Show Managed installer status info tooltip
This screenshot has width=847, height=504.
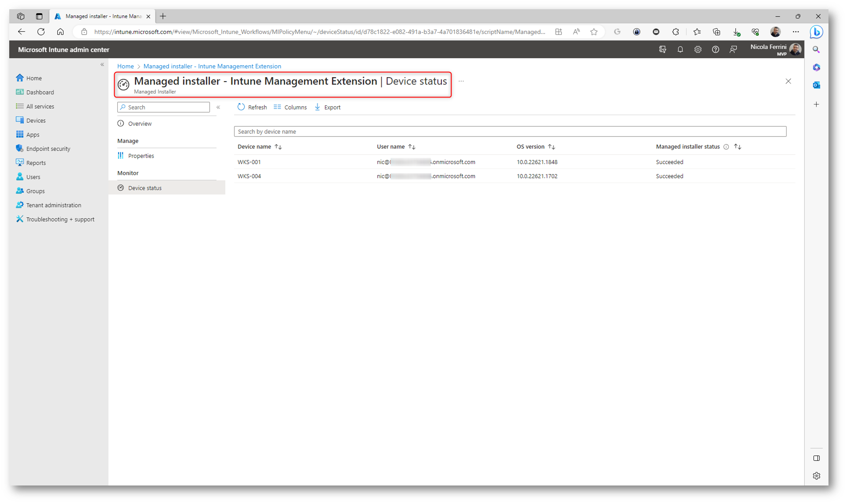point(726,147)
